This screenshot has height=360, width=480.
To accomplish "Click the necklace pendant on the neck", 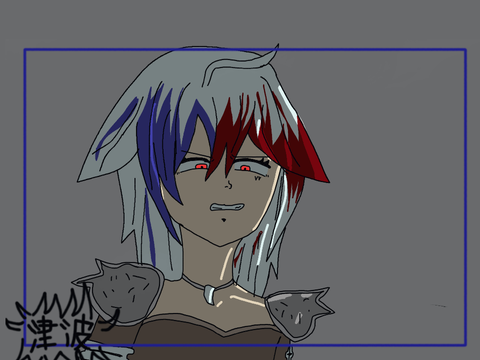I will pos(210,294).
